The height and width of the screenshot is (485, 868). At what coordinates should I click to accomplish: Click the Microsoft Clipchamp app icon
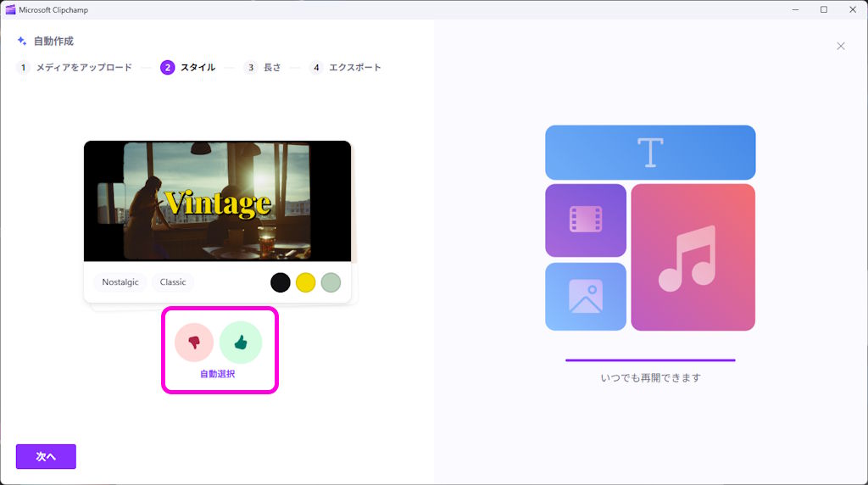[10, 9]
